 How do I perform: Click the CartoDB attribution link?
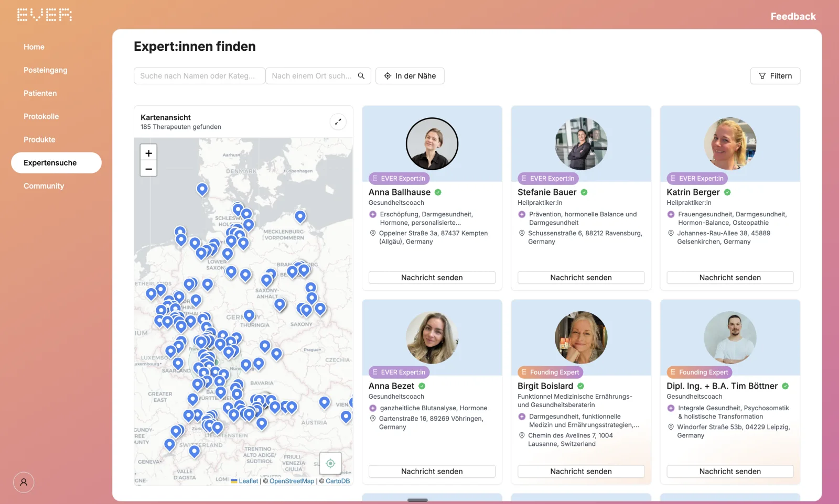[338, 481]
